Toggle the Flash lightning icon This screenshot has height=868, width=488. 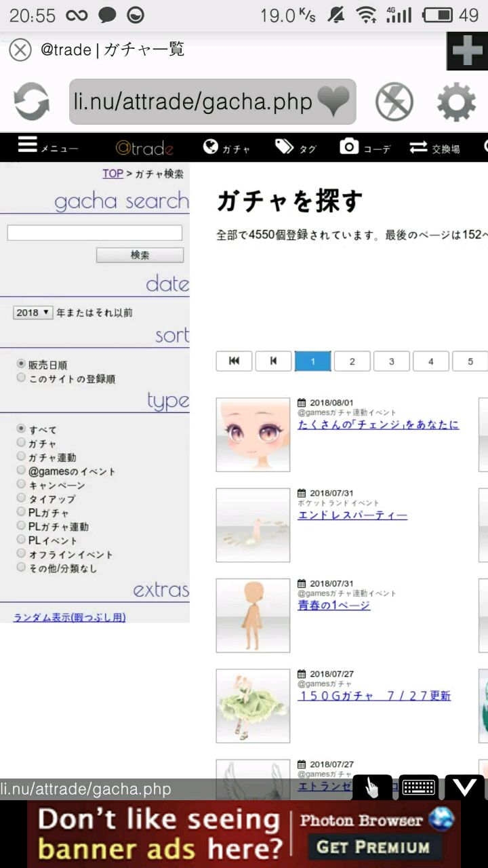coord(394,102)
